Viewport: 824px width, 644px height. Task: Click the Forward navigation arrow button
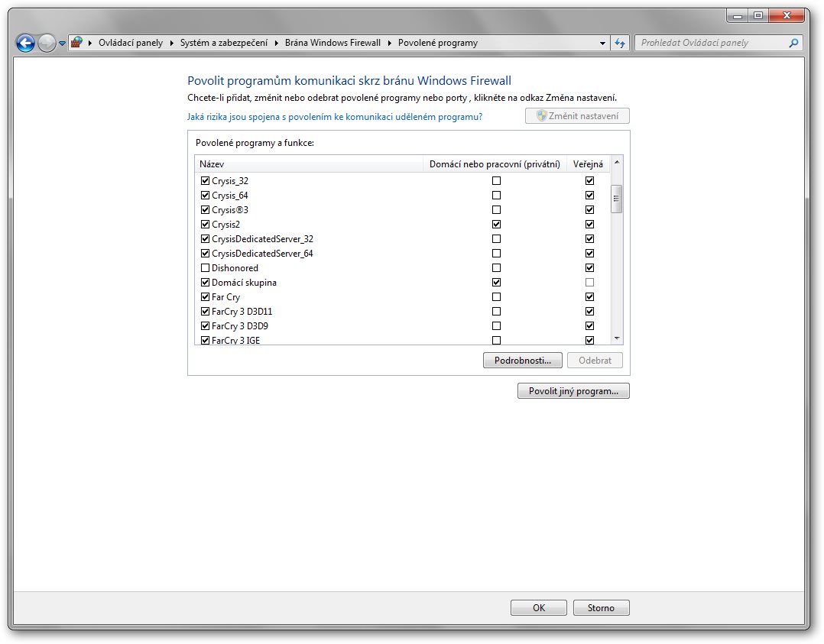[47, 44]
